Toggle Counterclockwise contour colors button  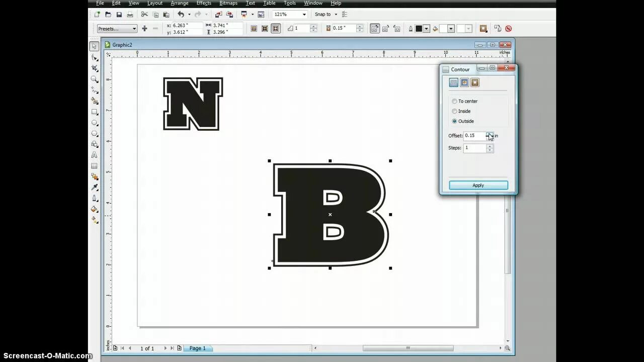tap(397, 29)
